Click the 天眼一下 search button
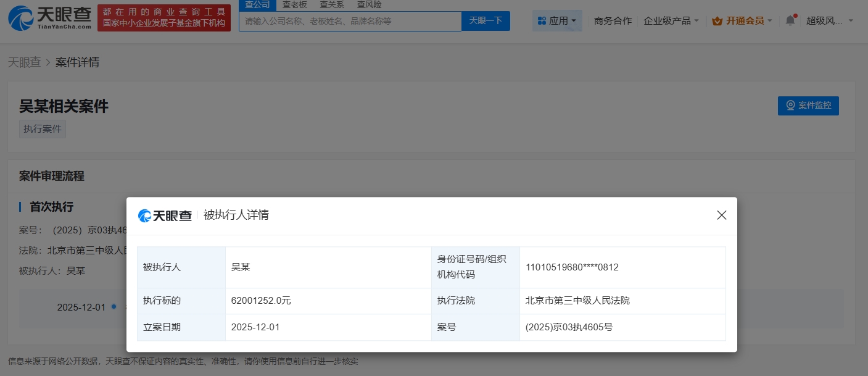 click(486, 21)
